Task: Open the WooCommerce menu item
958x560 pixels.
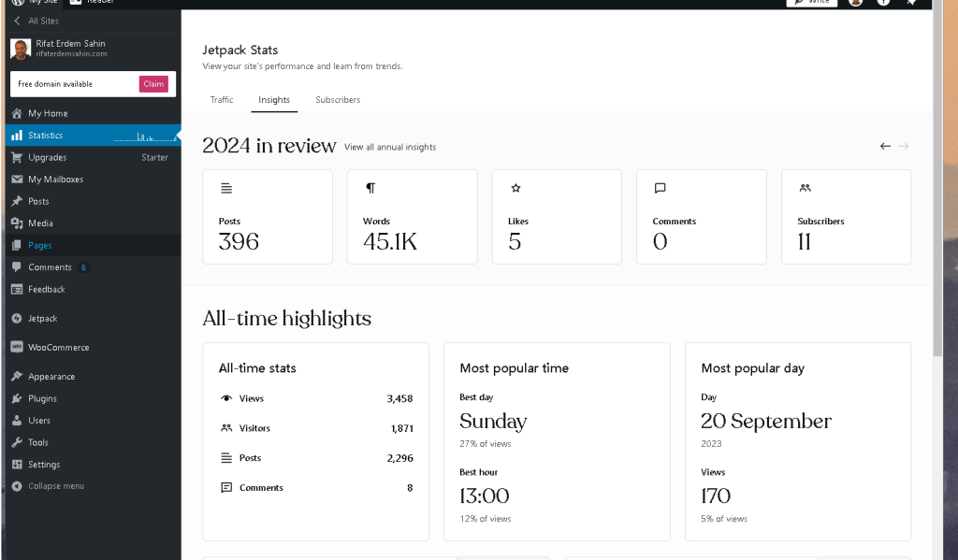Action: click(93, 348)
